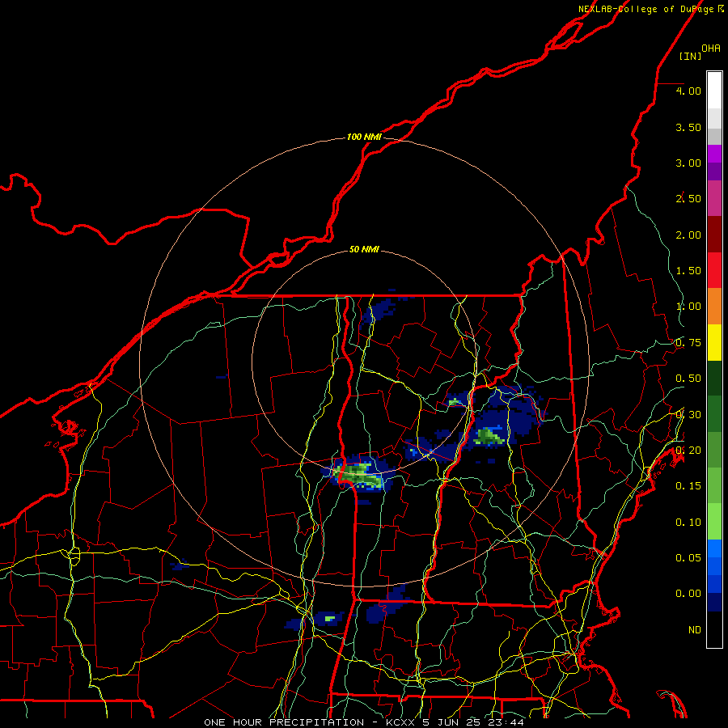Select the lime green swatch above 0.10
Image resolution: width=728 pixels, height=728 pixels.
(x=714, y=522)
